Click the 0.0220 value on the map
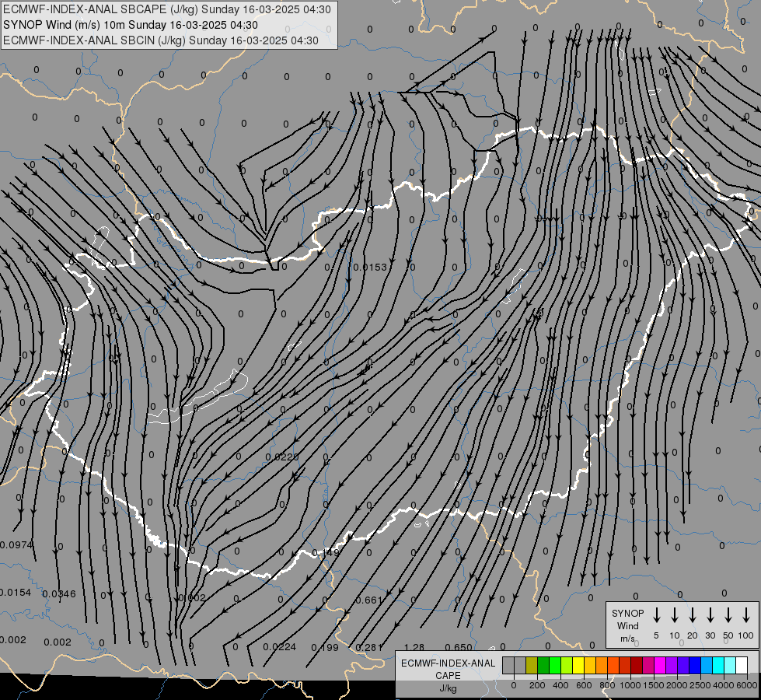Image resolution: width=761 pixels, height=700 pixels. click(282, 457)
